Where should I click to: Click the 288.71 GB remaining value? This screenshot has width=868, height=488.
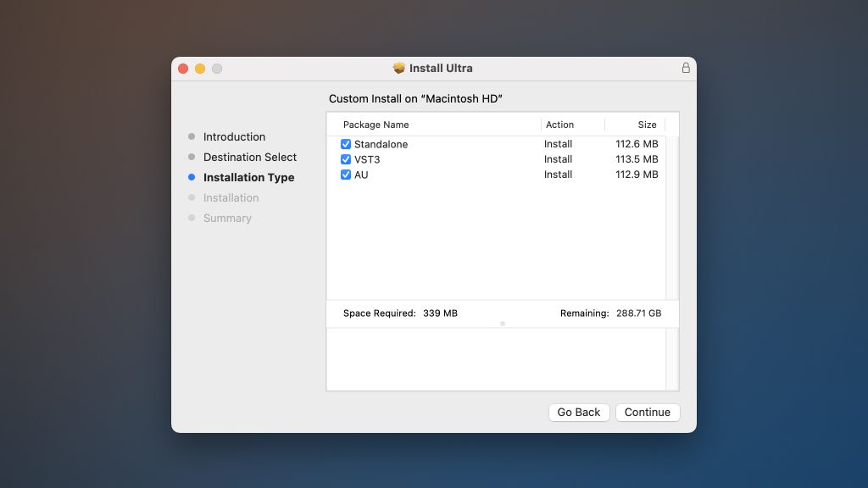(638, 313)
